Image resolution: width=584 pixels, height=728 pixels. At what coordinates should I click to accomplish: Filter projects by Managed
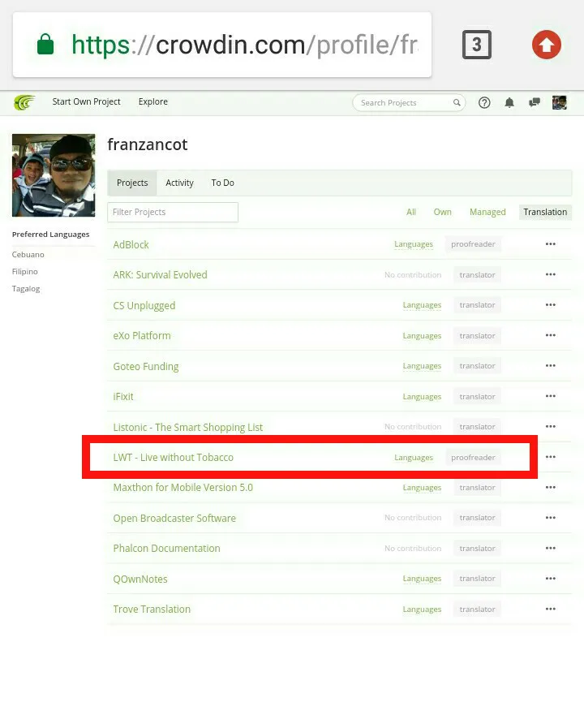click(487, 212)
